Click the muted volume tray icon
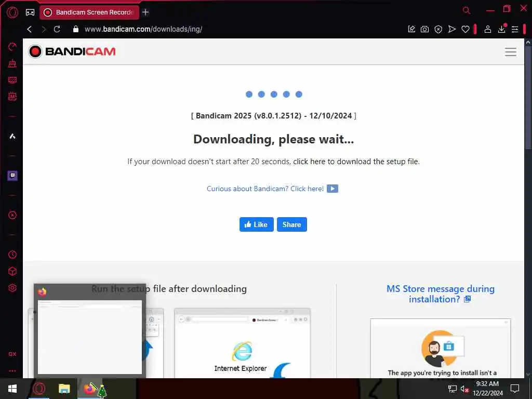Screen dimensions: 532x399 (465, 389)
